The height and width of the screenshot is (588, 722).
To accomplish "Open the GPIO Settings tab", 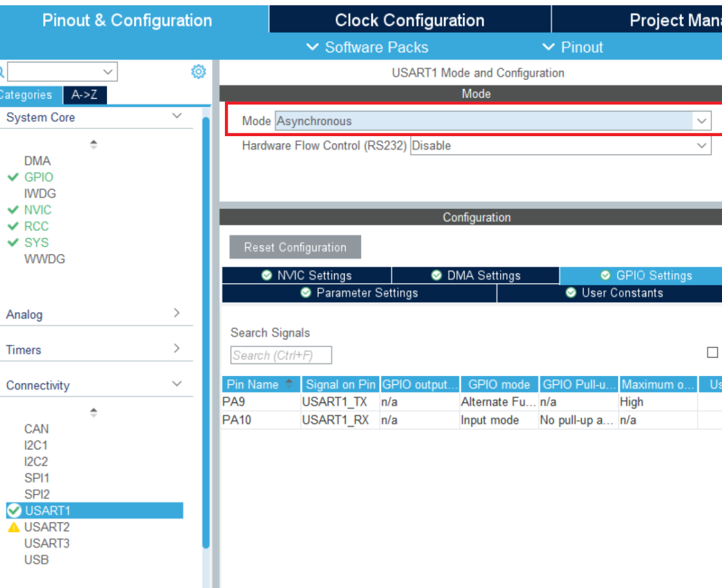I will pyautogui.click(x=641, y=276).
